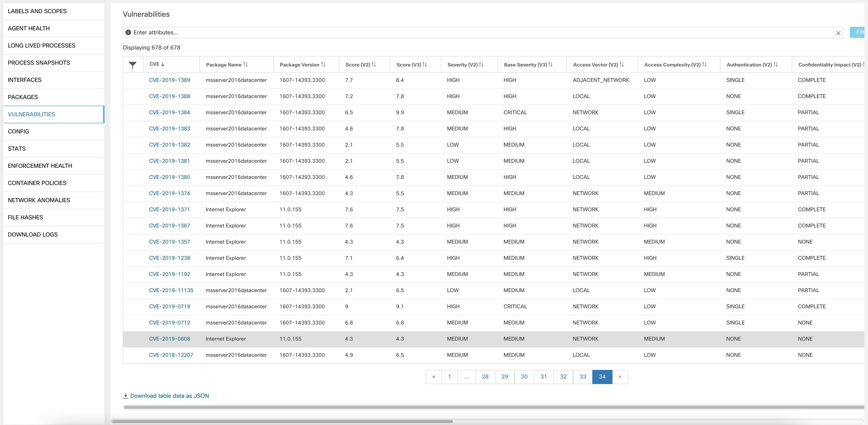Select page 33 in pagination
This screenshot has height=425, width=868.
pyautogui.click(x=582, y=377)
